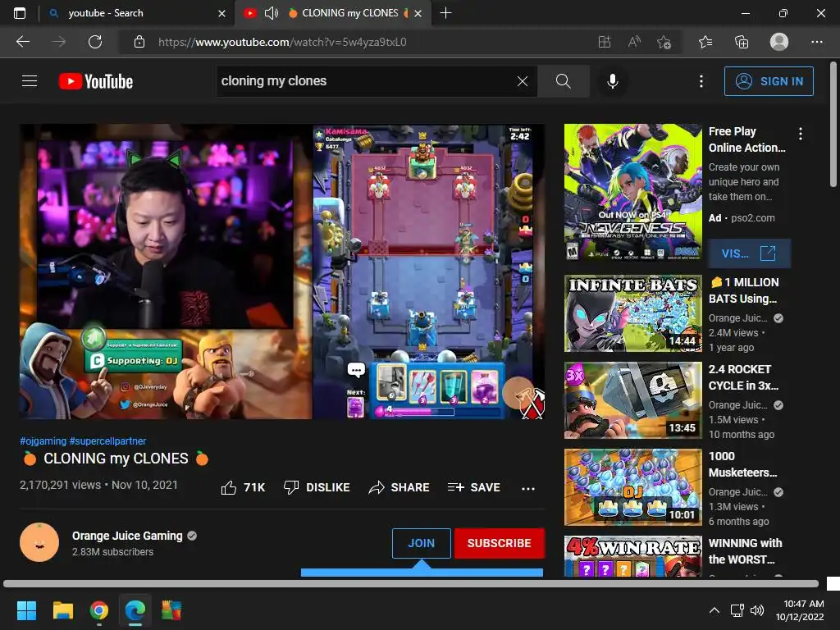Open WINNING with the WORST video title
This screenshot has height=630, width=840.
[745, 550]
